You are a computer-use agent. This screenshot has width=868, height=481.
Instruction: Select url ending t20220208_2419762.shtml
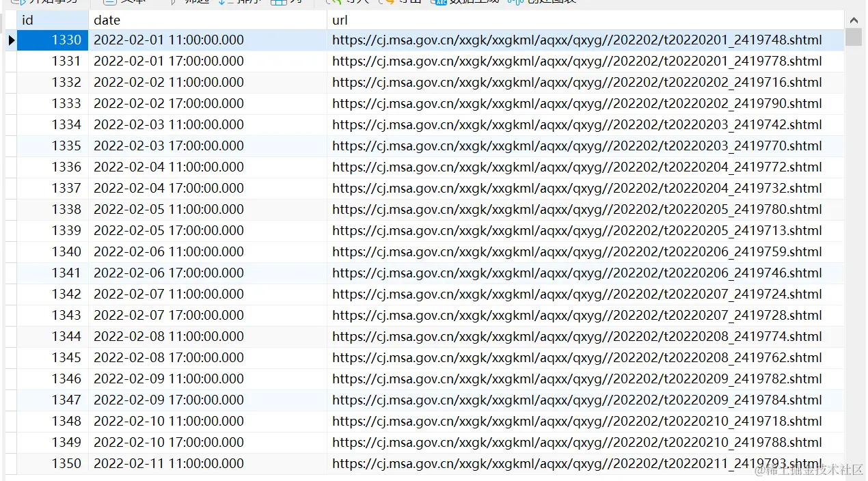pyautogui.click(x=586, y=358)
